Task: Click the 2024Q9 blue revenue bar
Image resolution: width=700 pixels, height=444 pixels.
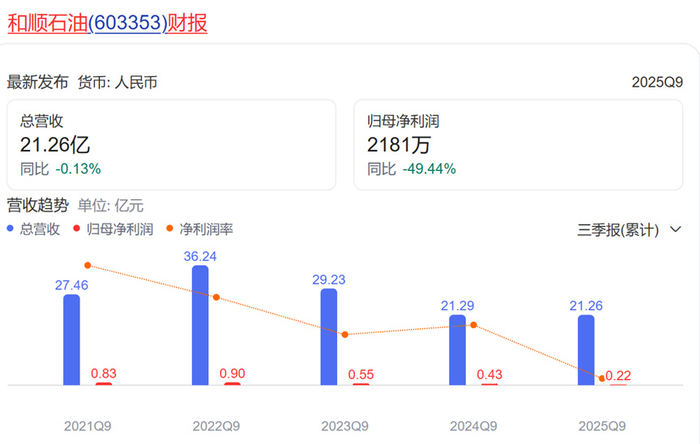Action: (458, 350)
